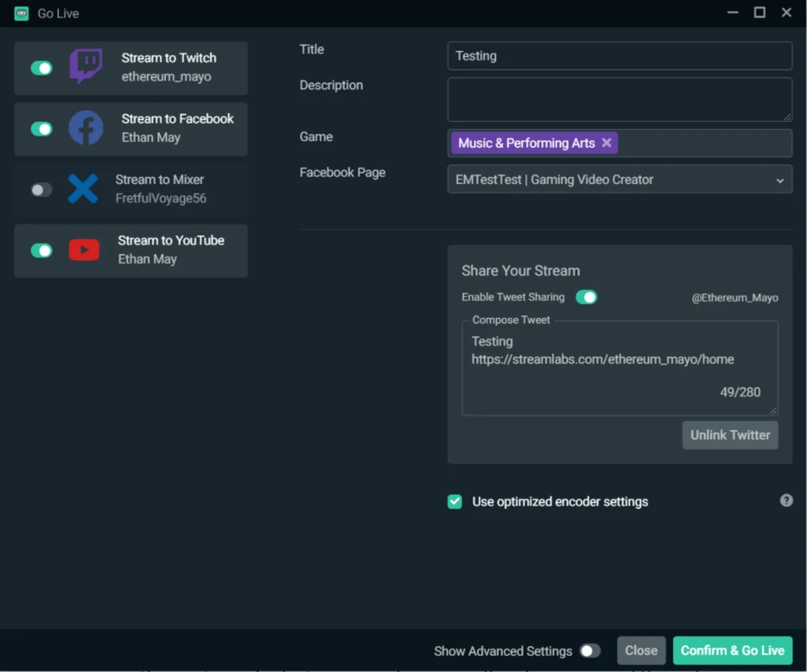Image resolution: width=807 pixels, height=672 pixels.
Task: Uncheck Use optimized encoder settings
Action: 455,502
